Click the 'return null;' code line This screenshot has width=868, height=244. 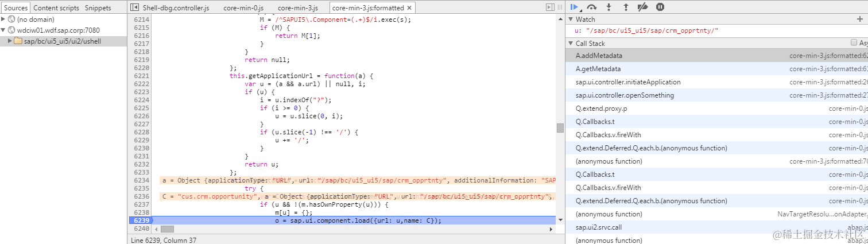click(268, 60)
